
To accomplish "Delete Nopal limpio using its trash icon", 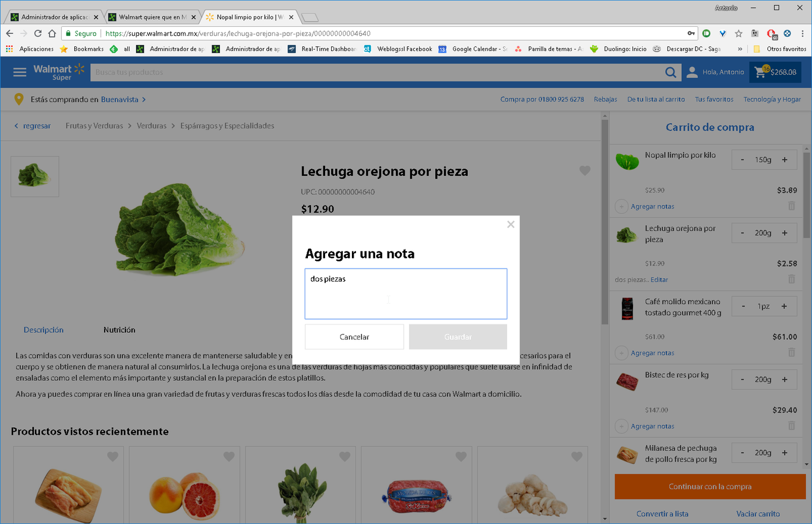I will (791, 206).
